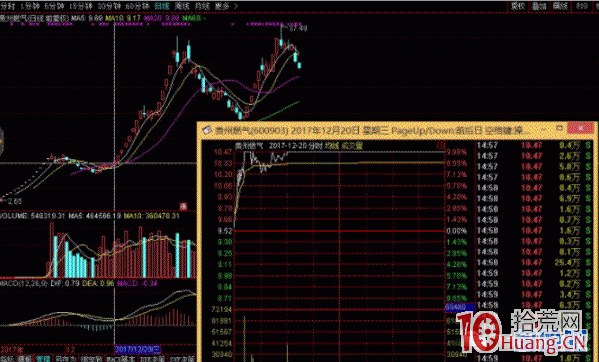
Task: Select the cyan highlighted tab in the bottom indicator bar
Action: point(43,359)
